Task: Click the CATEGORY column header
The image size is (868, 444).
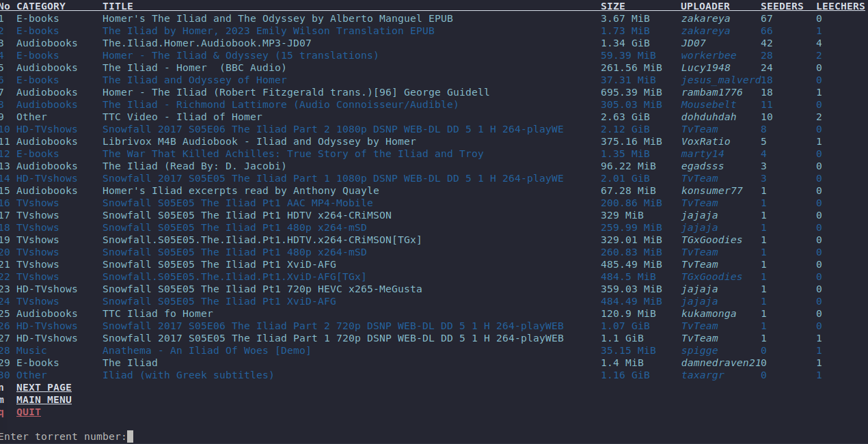Action: (x=41, y=6)
